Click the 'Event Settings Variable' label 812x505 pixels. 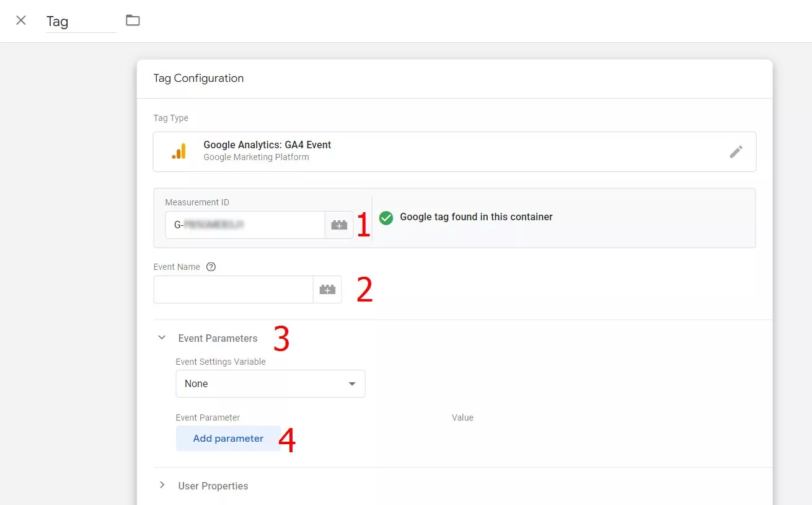tap(221, 362)
